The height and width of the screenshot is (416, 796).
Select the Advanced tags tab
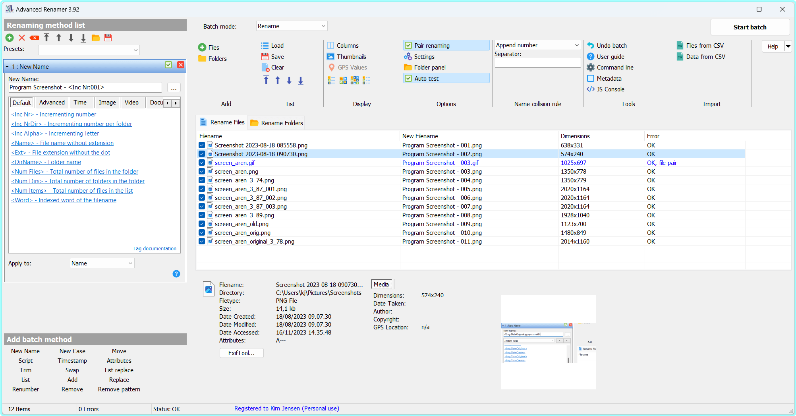[x=52, y=102]
